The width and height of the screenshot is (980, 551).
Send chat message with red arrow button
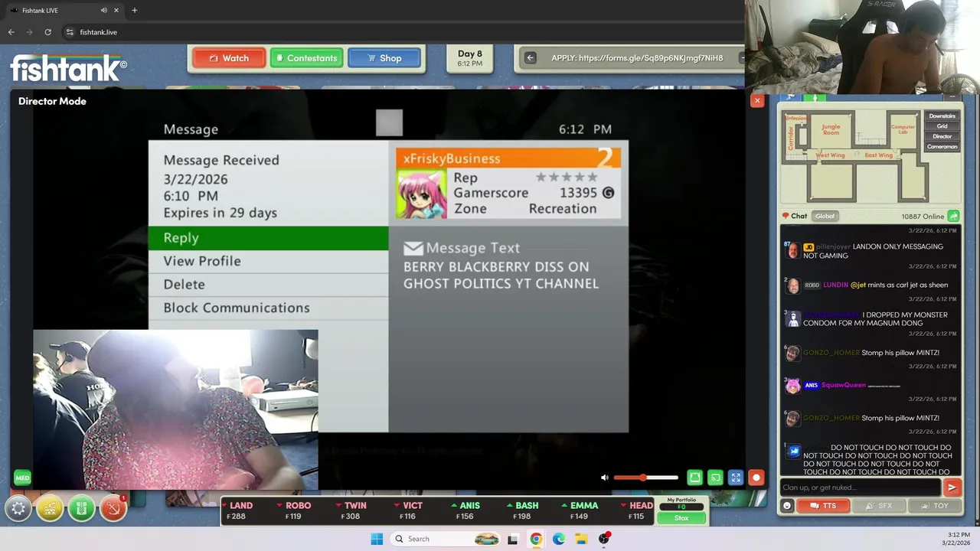click(952, 487)
